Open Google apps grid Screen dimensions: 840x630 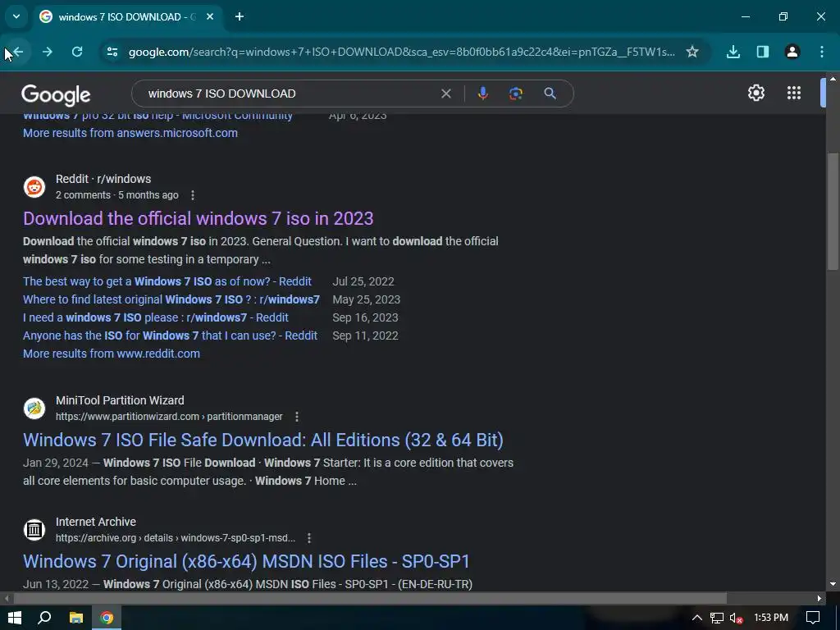pyautogui.click(x=794, y=93)
